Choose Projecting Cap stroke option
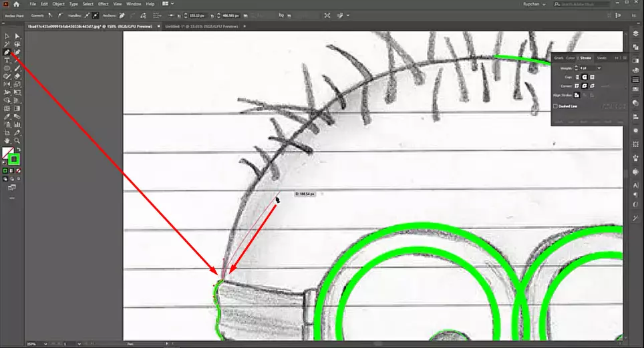Image resolution: width=644 pixels, height=348 pixels. pos(592,77)
